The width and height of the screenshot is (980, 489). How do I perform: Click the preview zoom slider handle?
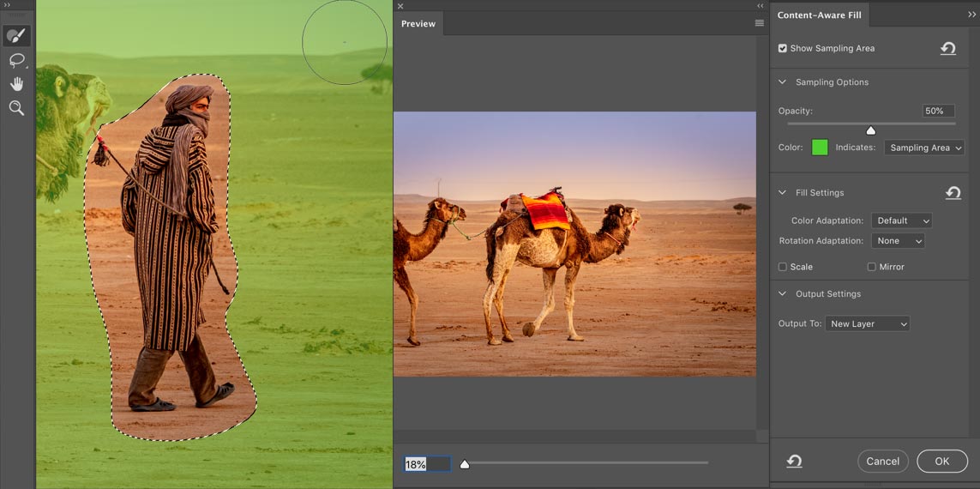tap(465, 465)
